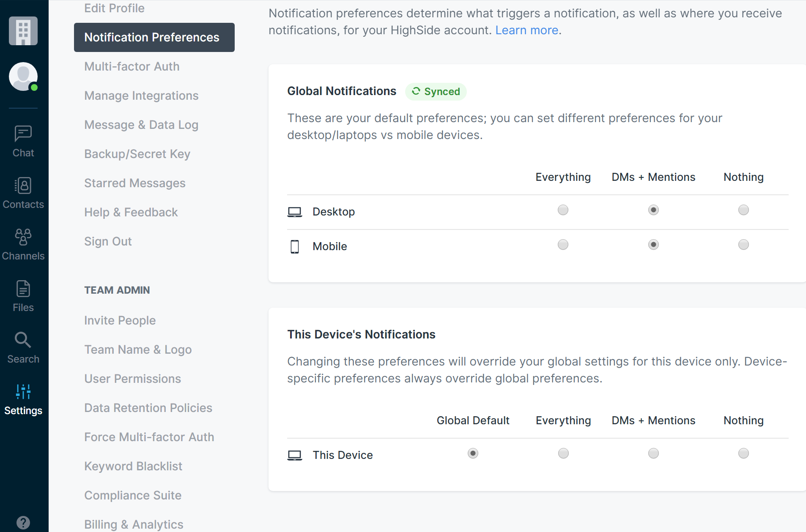Screen dimensions: 806x532
Task: Set This Device to DMs + Mentions
Action: click(x=653, y=453)
